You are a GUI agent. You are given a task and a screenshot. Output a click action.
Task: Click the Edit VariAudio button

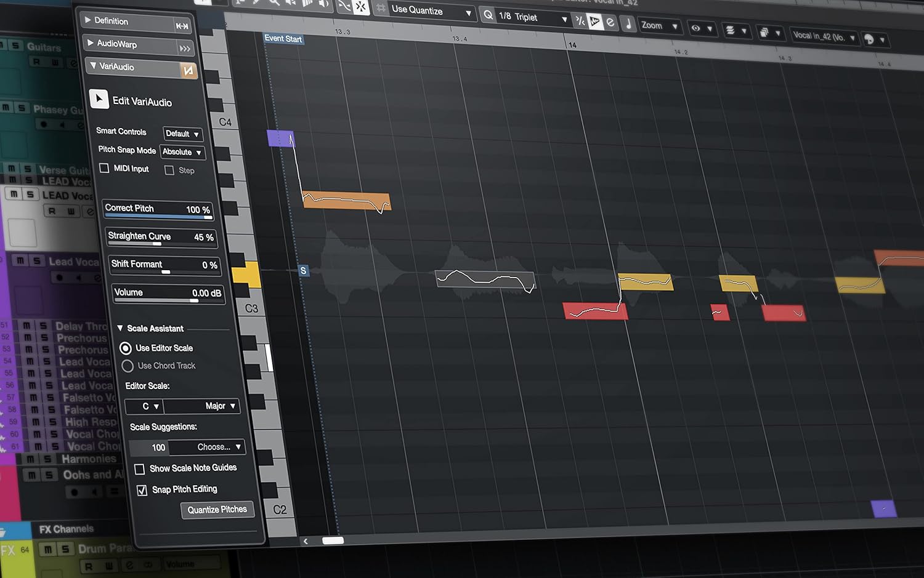point(99,98)
